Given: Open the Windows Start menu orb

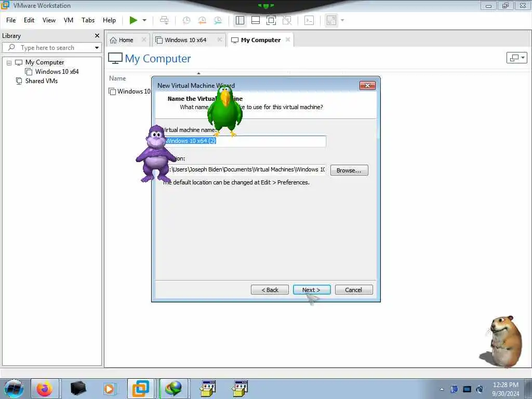Looking at the screenshot, I should tap(14, 389).
